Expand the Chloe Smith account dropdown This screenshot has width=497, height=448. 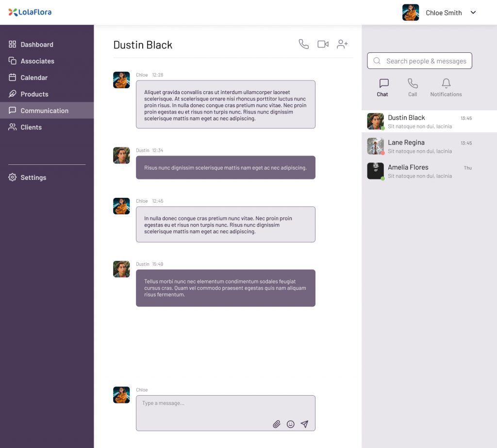tap(473, 13)
